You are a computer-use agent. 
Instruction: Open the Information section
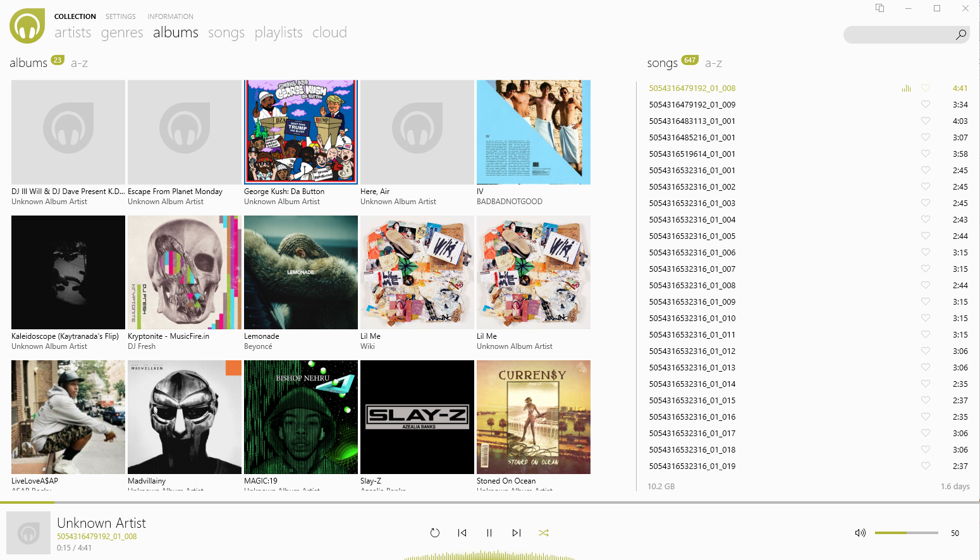coord(170,16)
